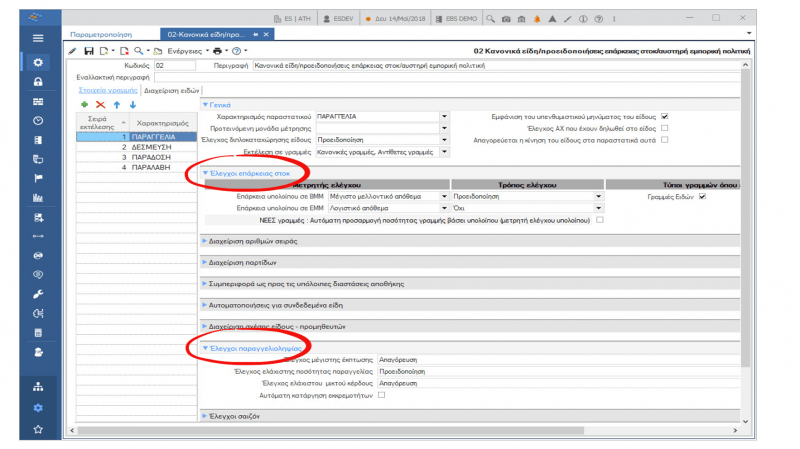Click the wrench icon in the sidebar
This screenshot has width=800, height=449.
[x=38, y=294]
